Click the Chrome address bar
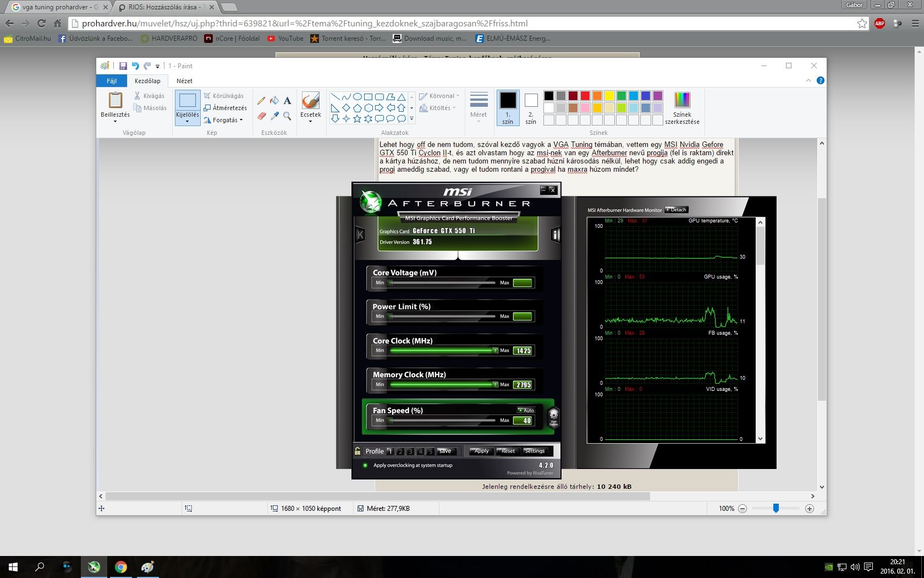Viewport: 924px width, 578px height. point(468,23)
